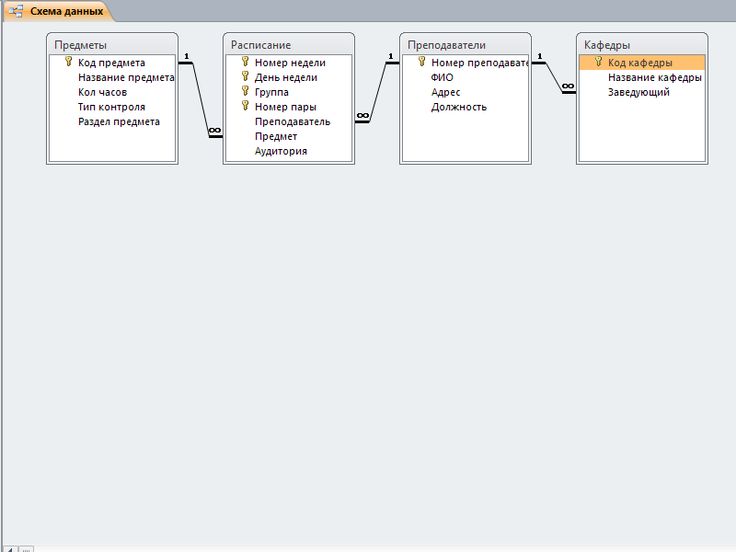Select field Код предмета
The image size is (736, 552).
pyautogui.click(x=112, y=62)
